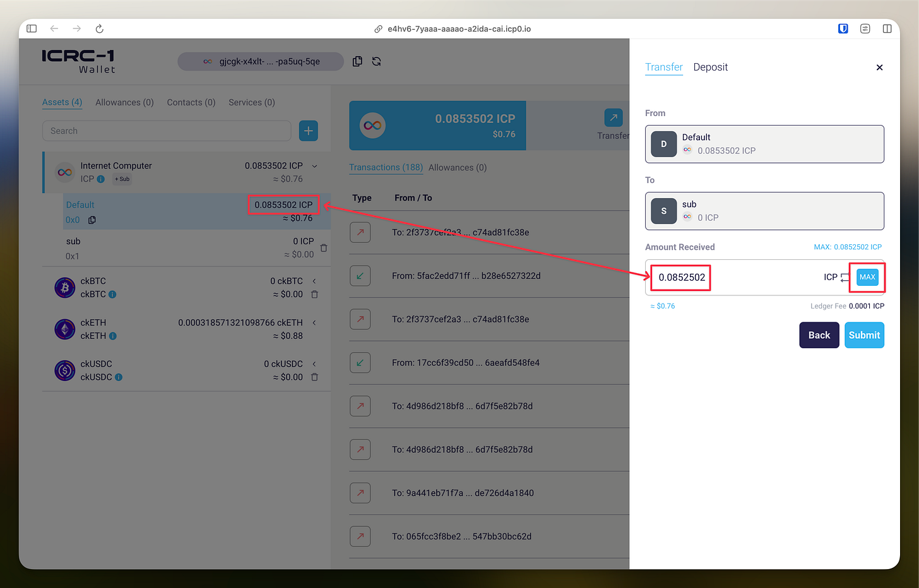Click the Ledger Fee 0.0001 ICP text
Screen dimensions: 919x588
tap(847, 306)
